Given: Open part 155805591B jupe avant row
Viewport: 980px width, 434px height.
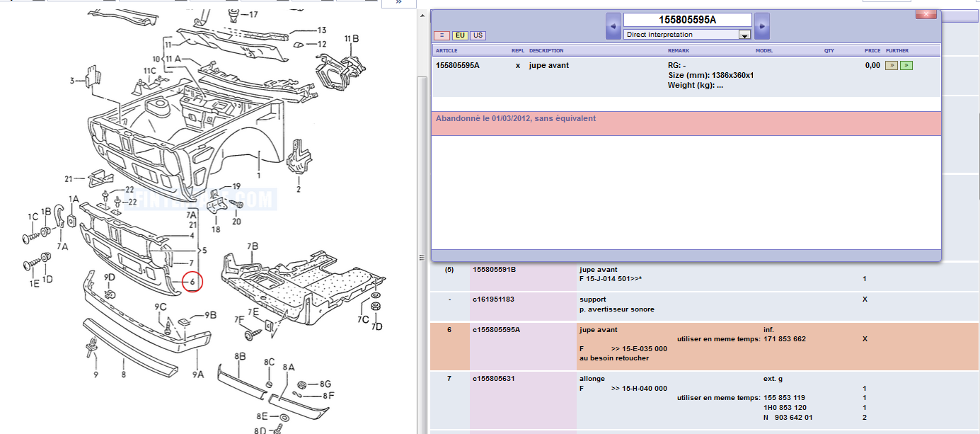Looking at the screenshot, I should tap(494, 270).
